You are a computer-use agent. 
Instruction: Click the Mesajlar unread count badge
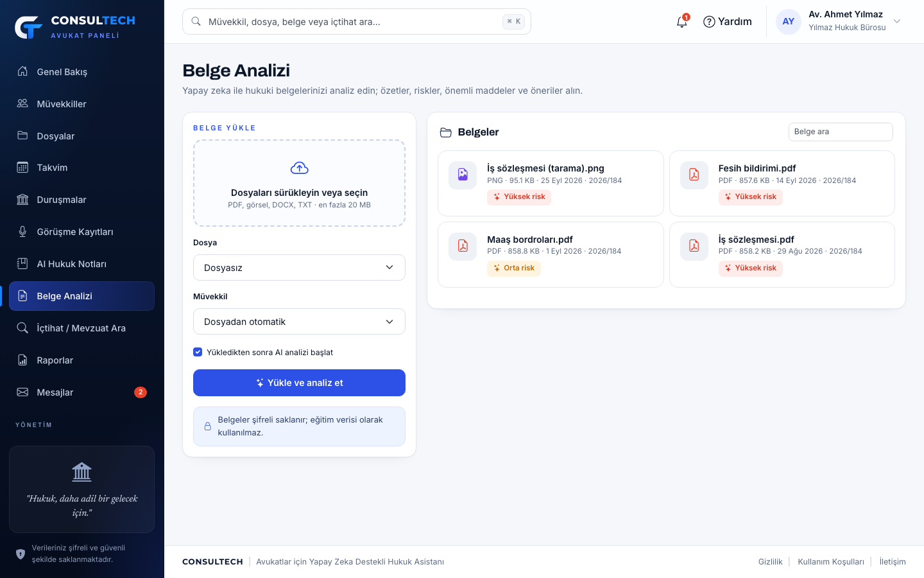tap(141, 392)
